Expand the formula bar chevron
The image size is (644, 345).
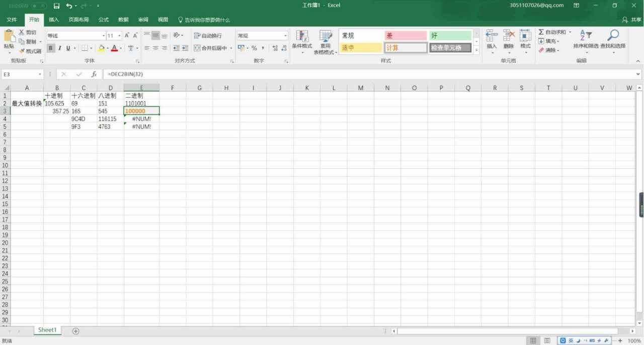[x=638, y=74]
